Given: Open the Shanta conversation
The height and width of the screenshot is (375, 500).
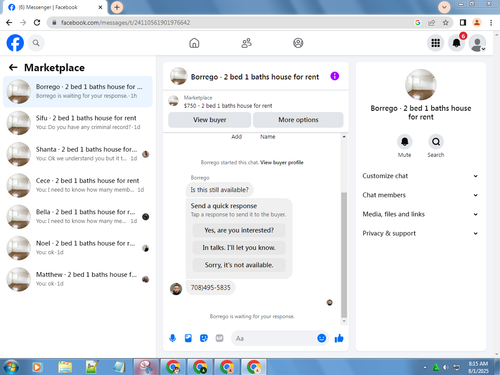Looking at the screenshot, I should [78, 154].
